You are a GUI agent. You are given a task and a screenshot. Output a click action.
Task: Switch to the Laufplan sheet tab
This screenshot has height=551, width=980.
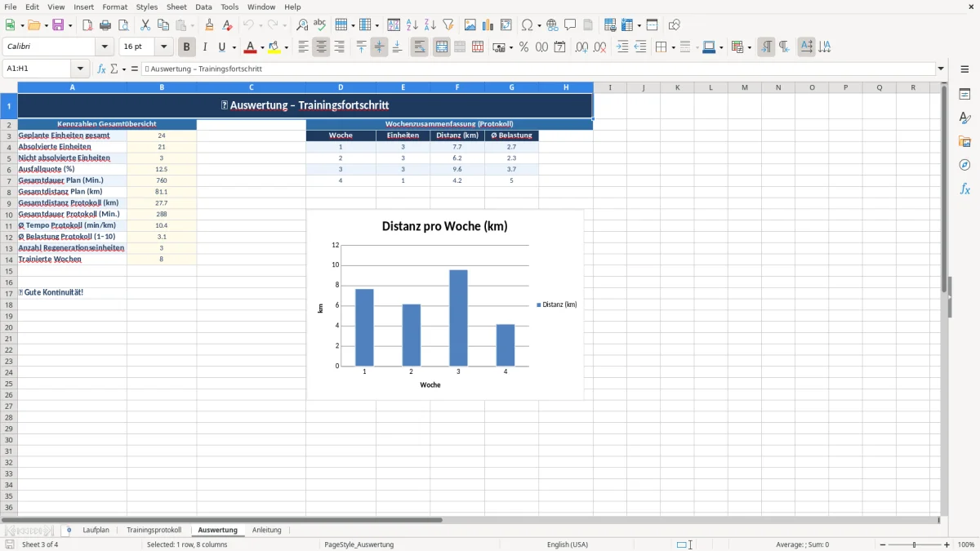coord(96,530)
